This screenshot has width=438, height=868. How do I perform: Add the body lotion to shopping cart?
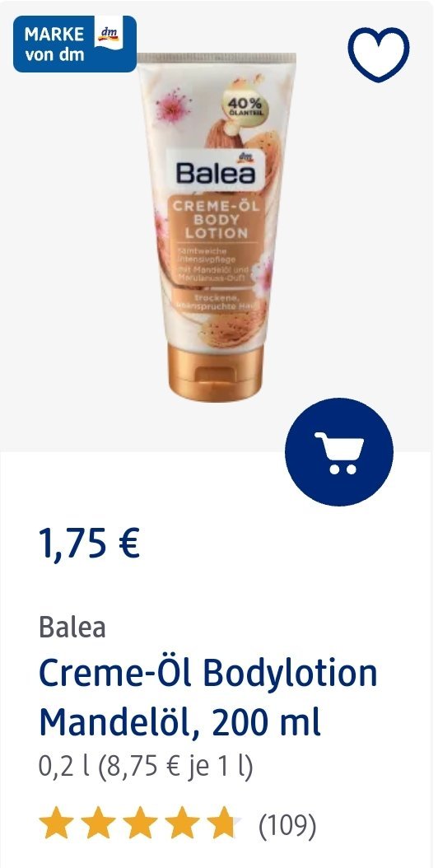click(339, 452)
